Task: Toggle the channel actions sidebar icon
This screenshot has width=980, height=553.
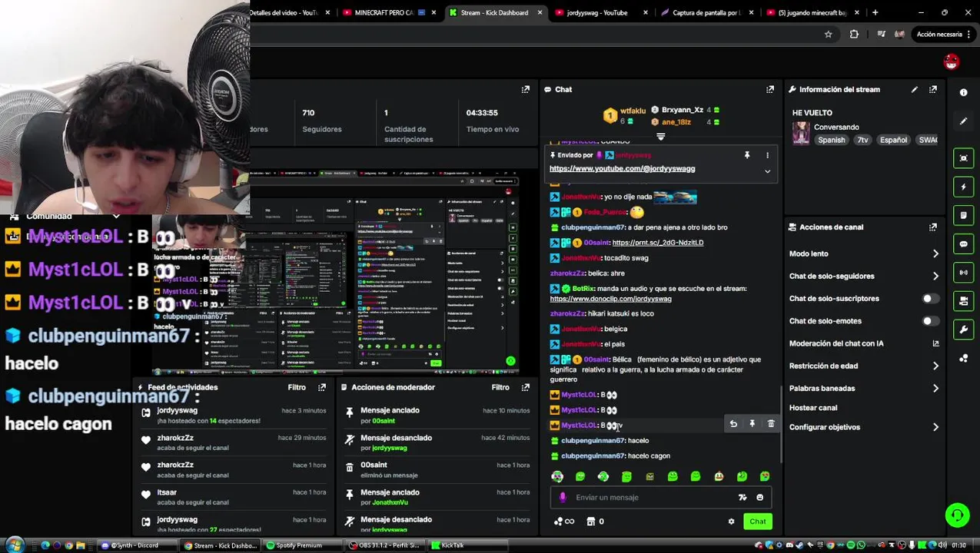Action: [x=963, y=301]
